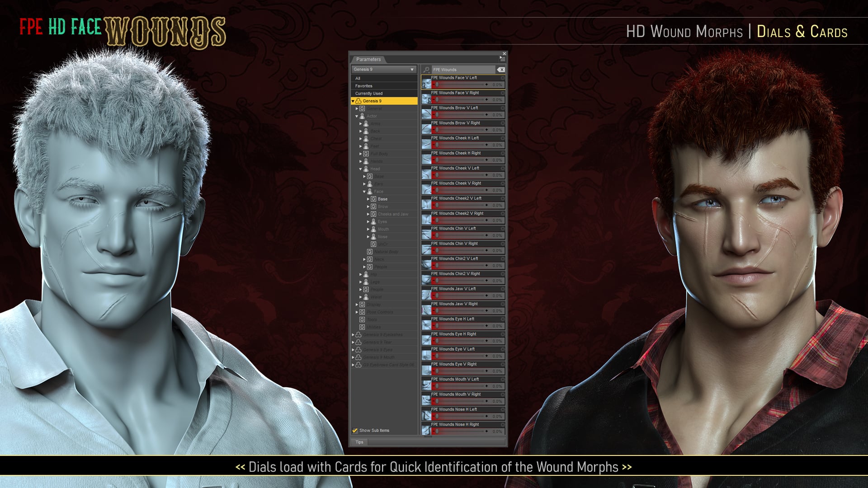Screen dimensions: 868x488
Task: Clear the FPE Wounds search filter
Action: click(x=501, y=70)
